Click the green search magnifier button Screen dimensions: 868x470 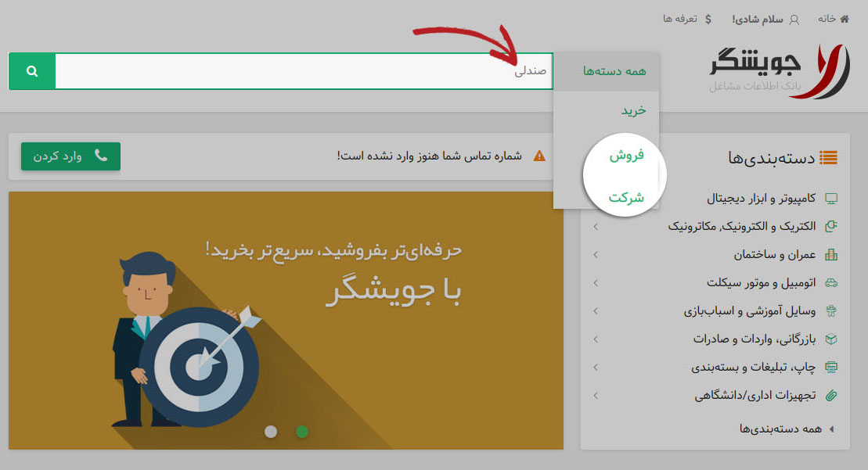pos(32,71)
